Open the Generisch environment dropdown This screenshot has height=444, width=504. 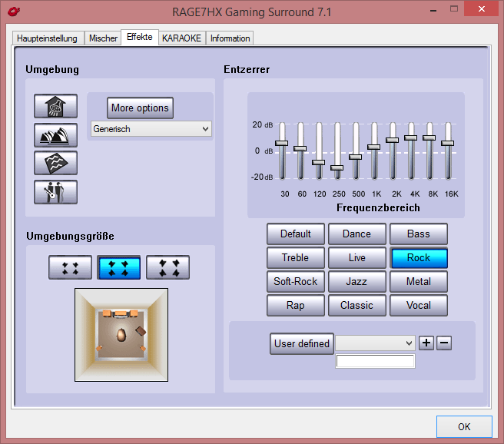pos(151,129)
